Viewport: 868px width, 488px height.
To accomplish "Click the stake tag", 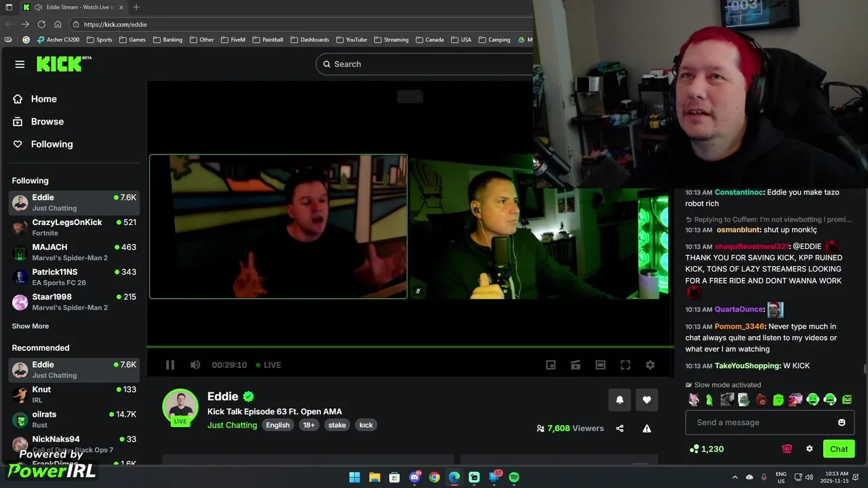I will (x=337, y=425).
